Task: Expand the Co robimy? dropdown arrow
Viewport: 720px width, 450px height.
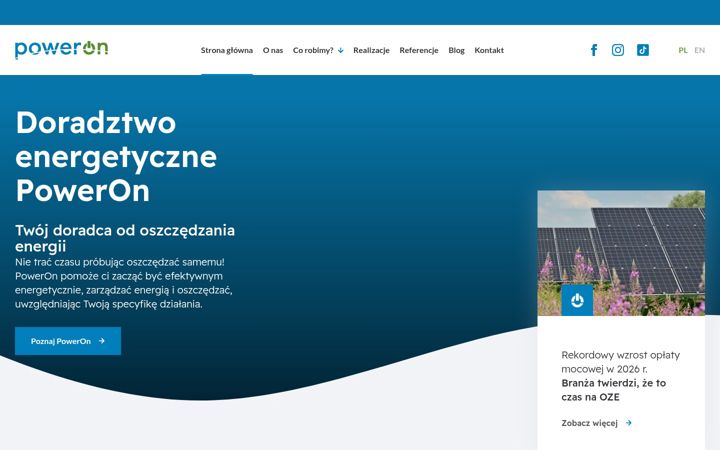Action: tap(340, 51)
